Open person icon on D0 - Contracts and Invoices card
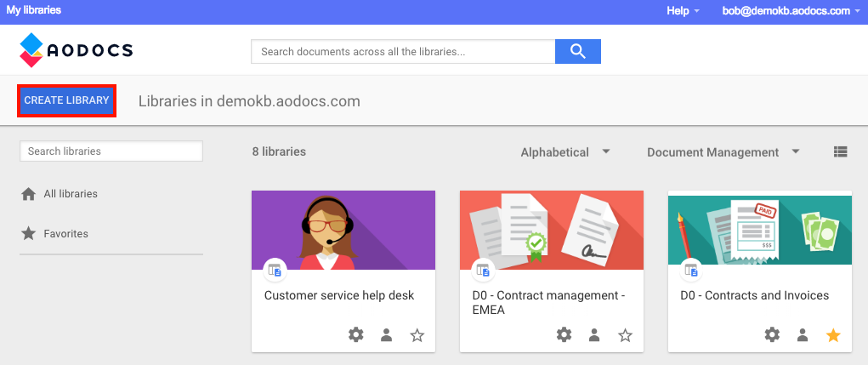The image size is (868, 365). tap(803, 334)
